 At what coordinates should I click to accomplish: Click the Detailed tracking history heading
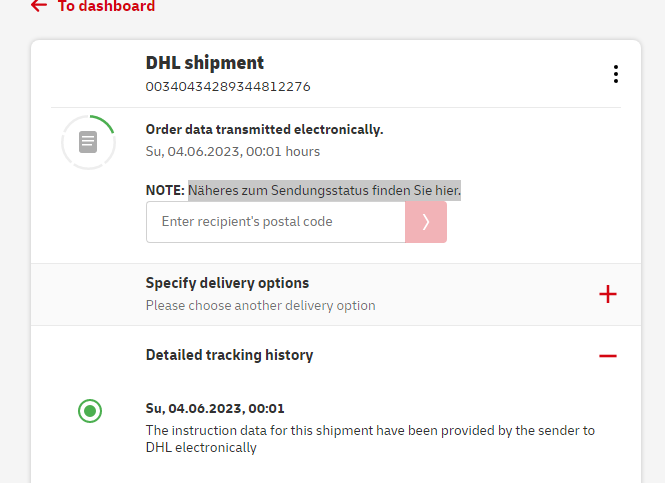click(229, 355)
